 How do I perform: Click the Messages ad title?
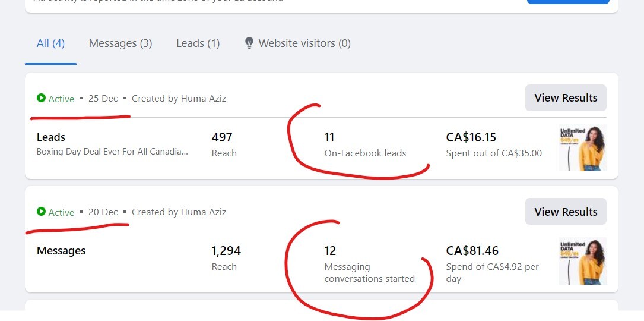[x=61, y=251]
